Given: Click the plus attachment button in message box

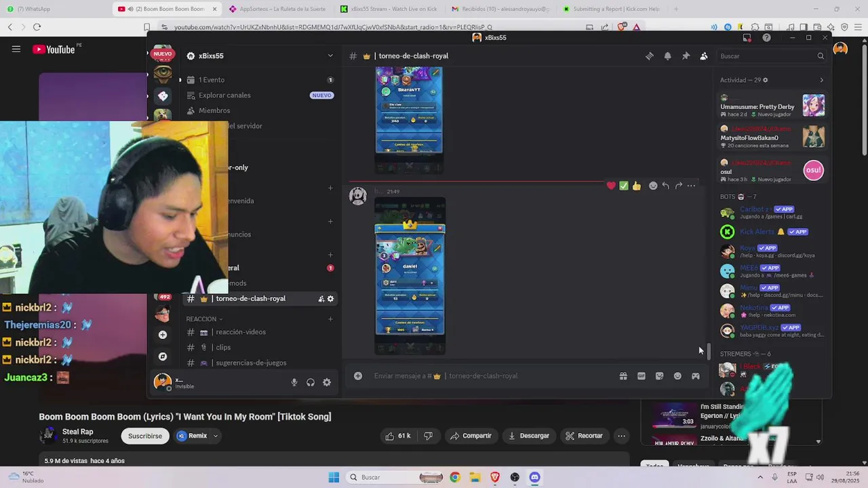Looking at the screenshot, I should tap(358, 376).
